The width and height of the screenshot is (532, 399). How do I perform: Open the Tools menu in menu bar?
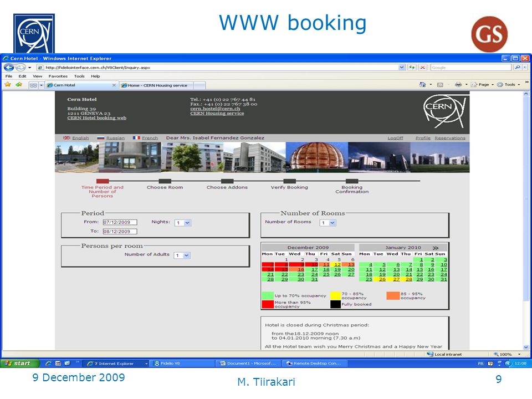[79, 76]
